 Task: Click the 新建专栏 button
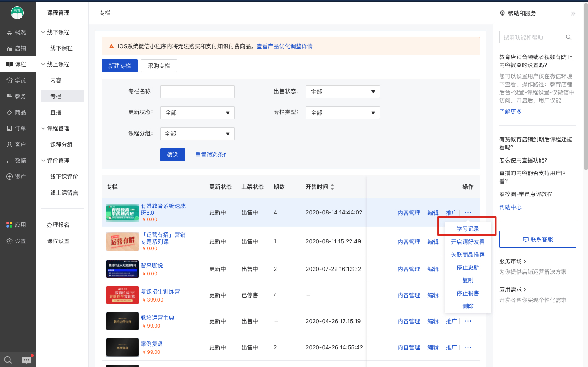pos(120,66)
